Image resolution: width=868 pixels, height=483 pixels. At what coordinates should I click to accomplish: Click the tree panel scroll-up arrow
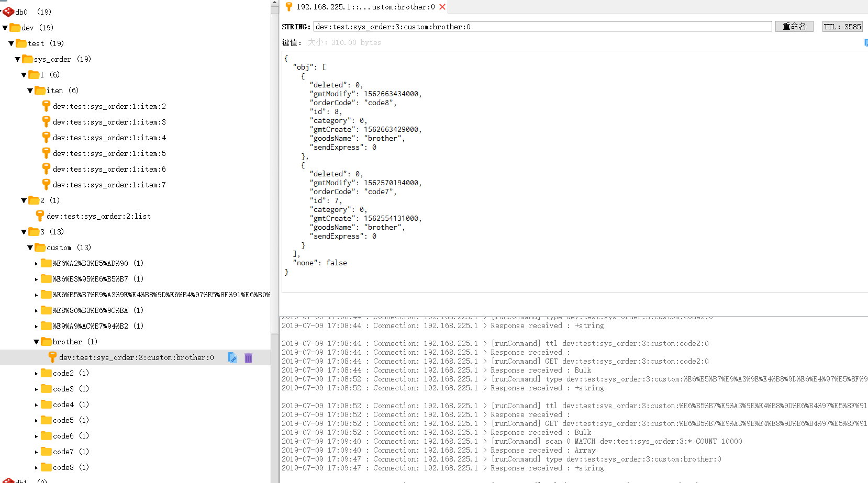[275, 3]
